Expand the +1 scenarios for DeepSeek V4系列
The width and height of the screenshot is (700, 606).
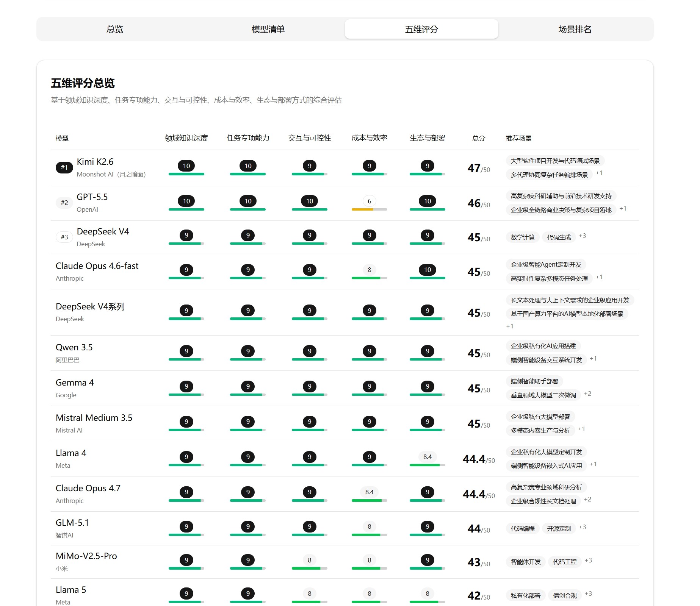[x=510, y=326]
